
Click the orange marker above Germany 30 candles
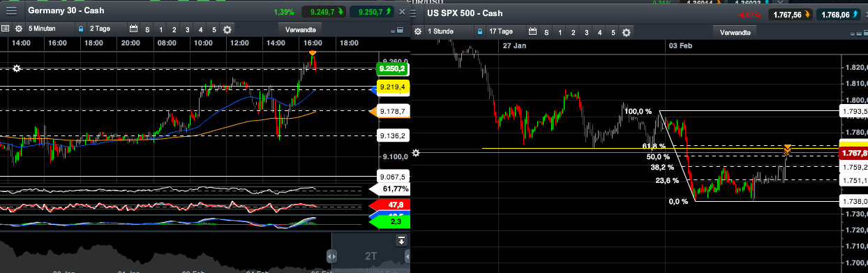point(313,53)
